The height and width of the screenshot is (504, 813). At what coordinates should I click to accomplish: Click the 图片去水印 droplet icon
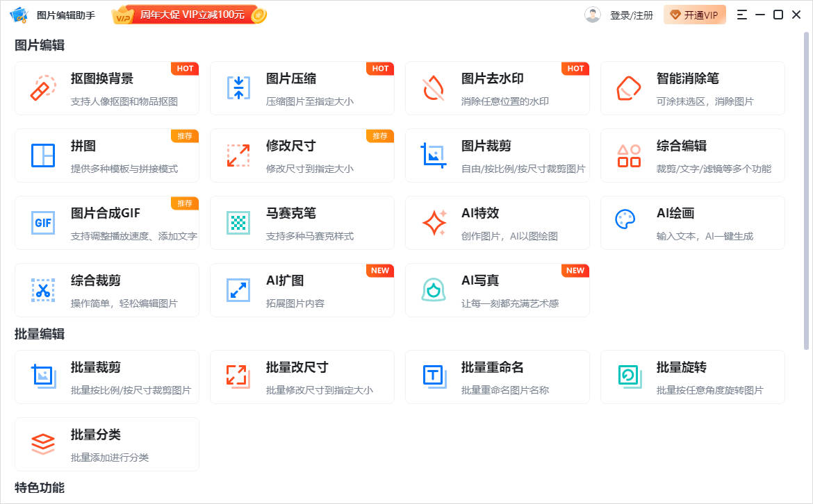(434, 88)
